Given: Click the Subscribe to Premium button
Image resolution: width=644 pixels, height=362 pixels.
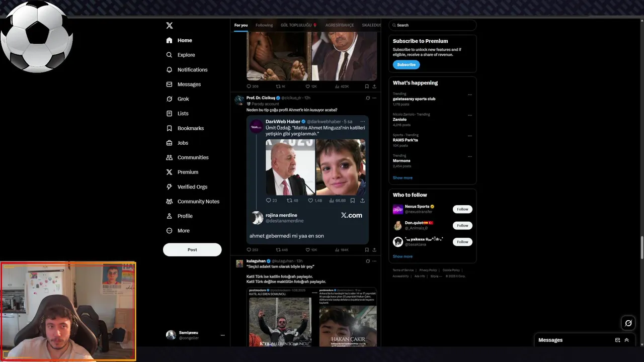Looking at the screenshot, I should click(x=406, y=64).
